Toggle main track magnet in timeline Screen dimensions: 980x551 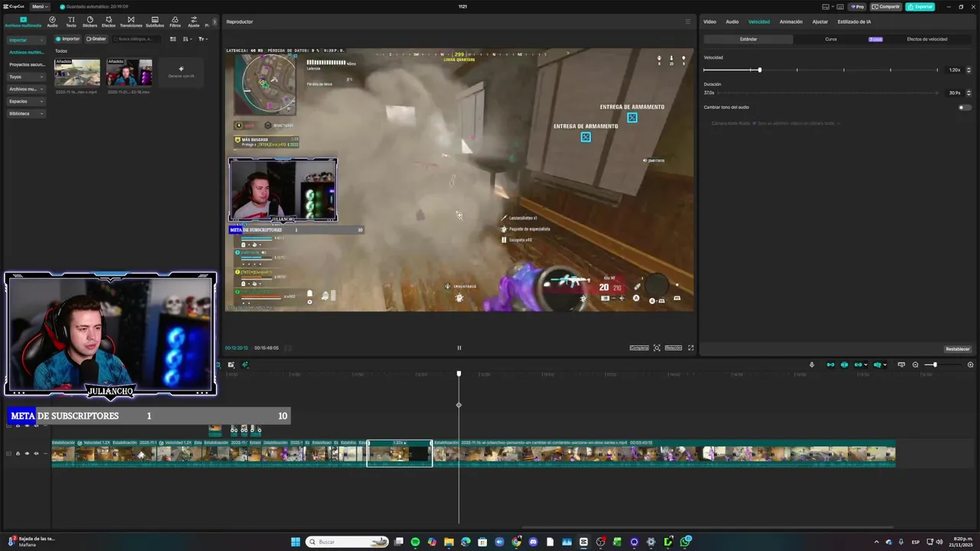point(830,364)
